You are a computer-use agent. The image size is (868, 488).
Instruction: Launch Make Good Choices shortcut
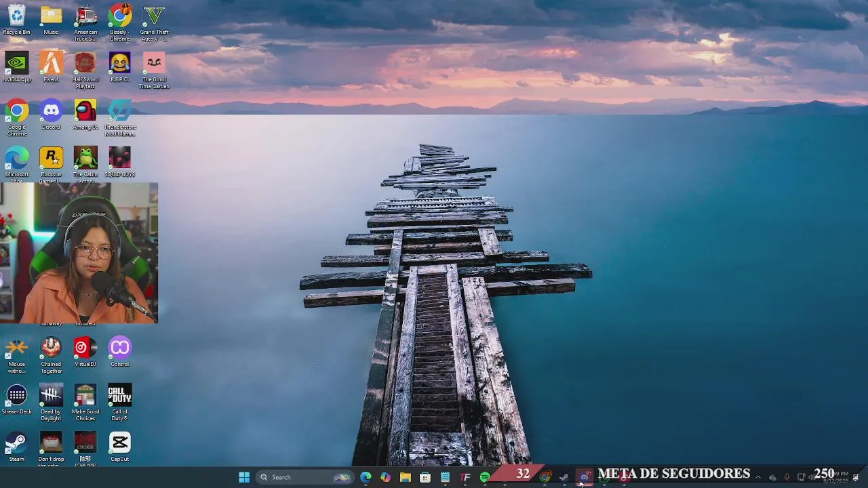85,403
